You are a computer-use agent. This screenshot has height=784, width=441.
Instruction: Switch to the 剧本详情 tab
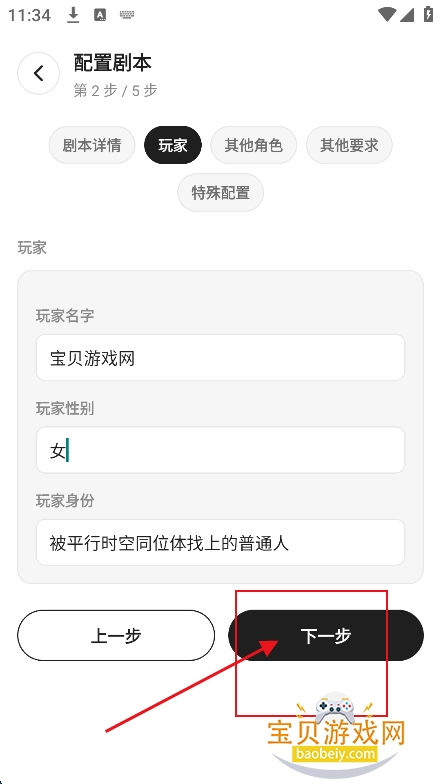pos(92,145)
